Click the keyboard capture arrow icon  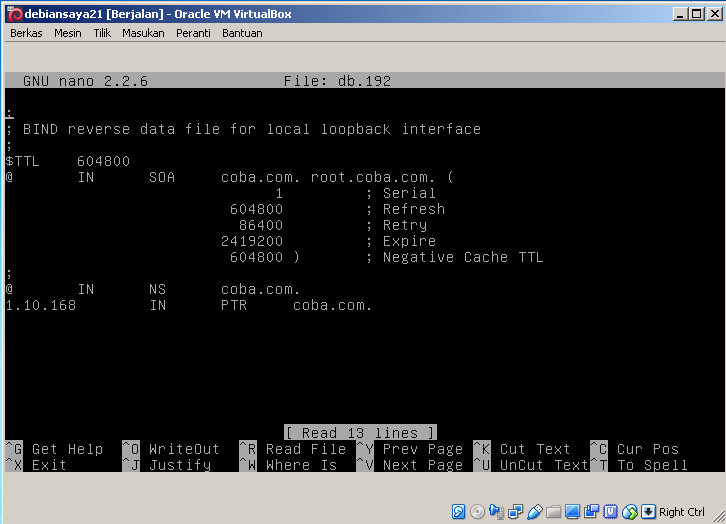(x=648, y=512)
